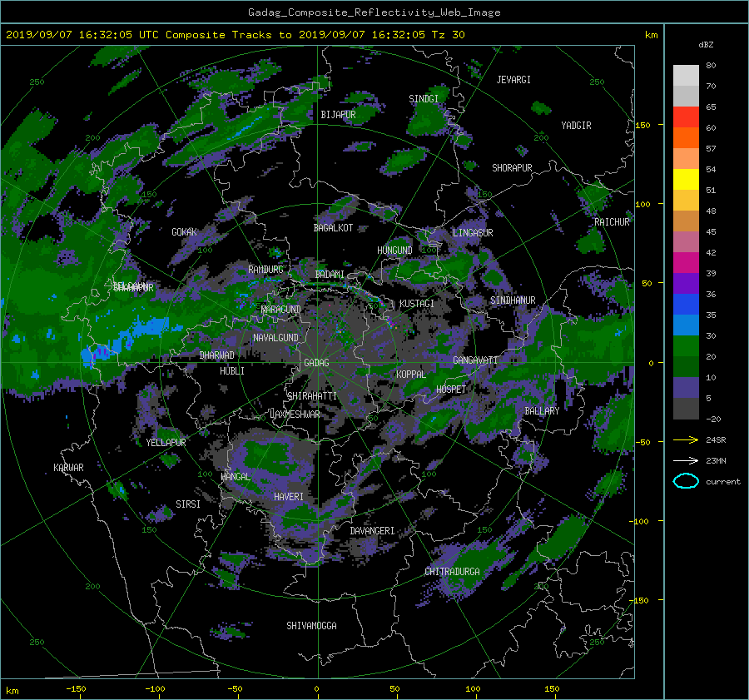Click the SHORAPUR city label
The height and width of the screenshot is (700, 749).
click(x=512, y=168)
